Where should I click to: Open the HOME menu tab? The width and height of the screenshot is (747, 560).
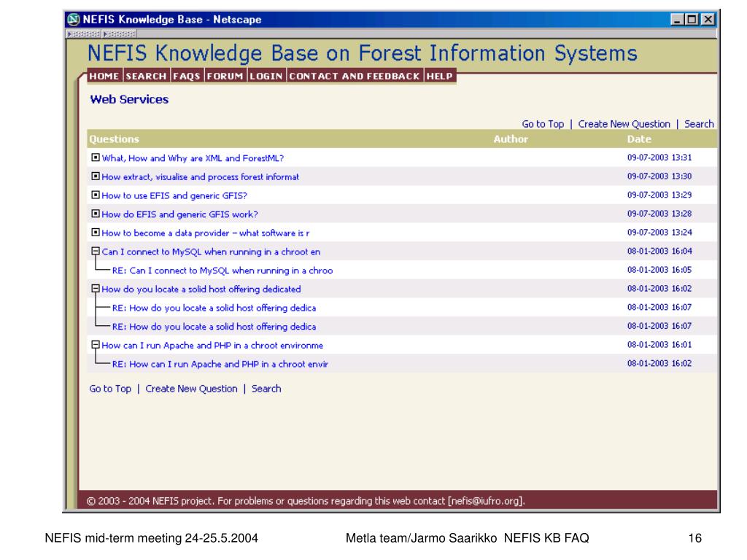point(104,76)
